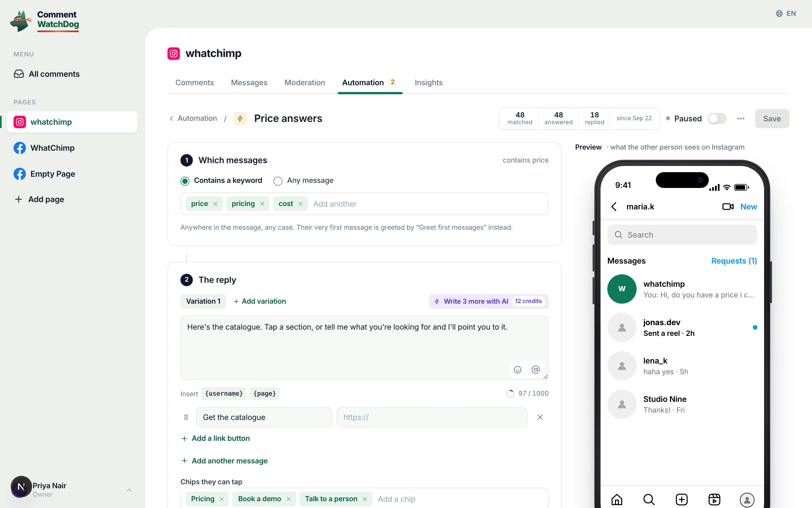Select the Any message option
The image size is (812, 508).
point(304,181)
